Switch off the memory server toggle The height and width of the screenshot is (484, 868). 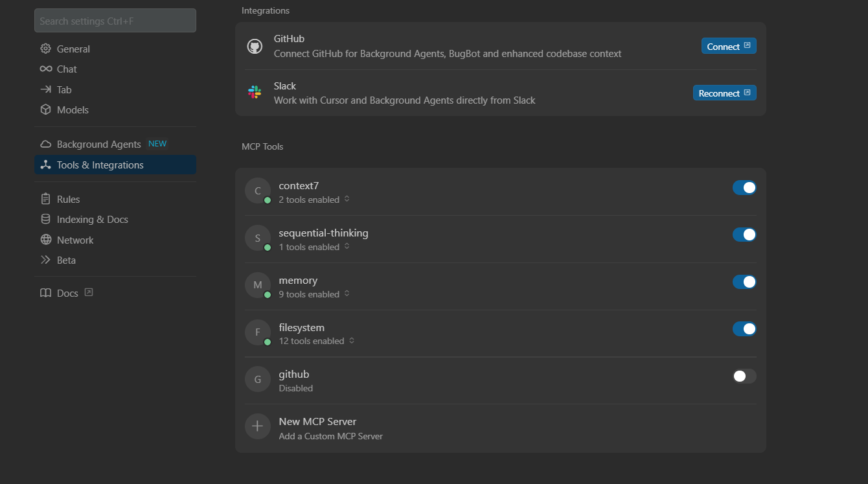[x=744, y=282]
